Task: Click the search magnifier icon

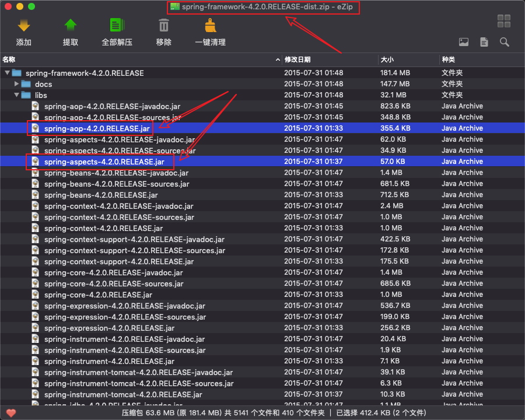Action: [x=504, y=42]
